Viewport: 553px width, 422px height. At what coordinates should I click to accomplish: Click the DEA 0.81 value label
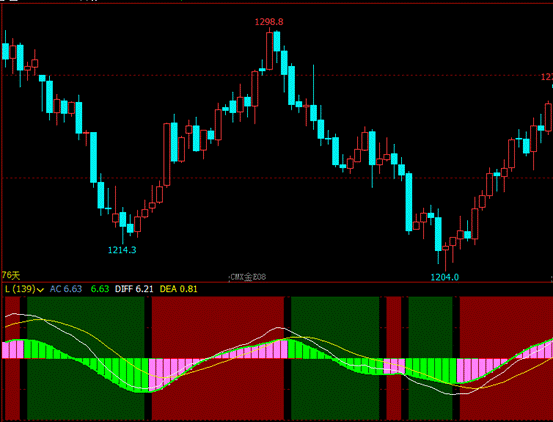tap(178, 289)
